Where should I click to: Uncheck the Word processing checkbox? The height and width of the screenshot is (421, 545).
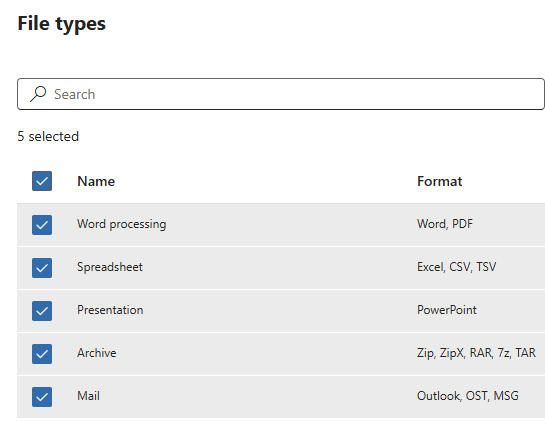tap(42, 225)
